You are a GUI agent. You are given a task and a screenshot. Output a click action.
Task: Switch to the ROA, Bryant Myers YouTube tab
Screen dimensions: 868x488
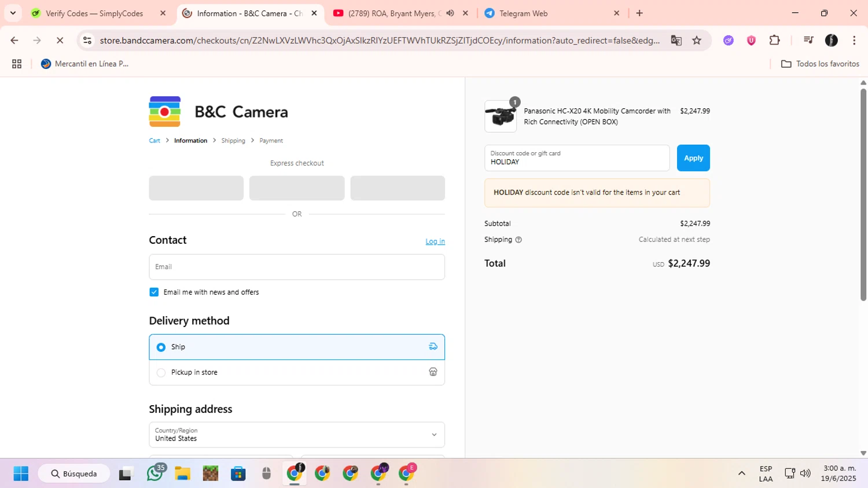[401, 13]
